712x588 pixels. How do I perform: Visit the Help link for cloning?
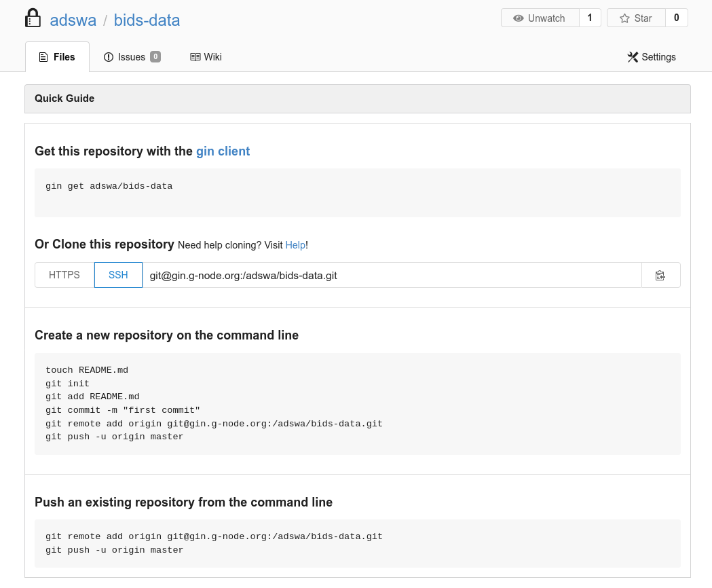pos(295,245)
